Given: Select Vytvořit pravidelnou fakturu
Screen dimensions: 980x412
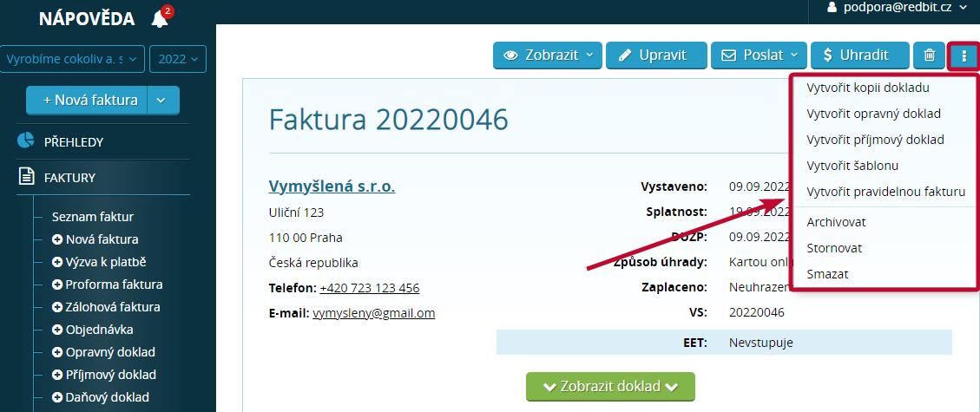Looking at the screenshot, I should [x=886, y=193].
